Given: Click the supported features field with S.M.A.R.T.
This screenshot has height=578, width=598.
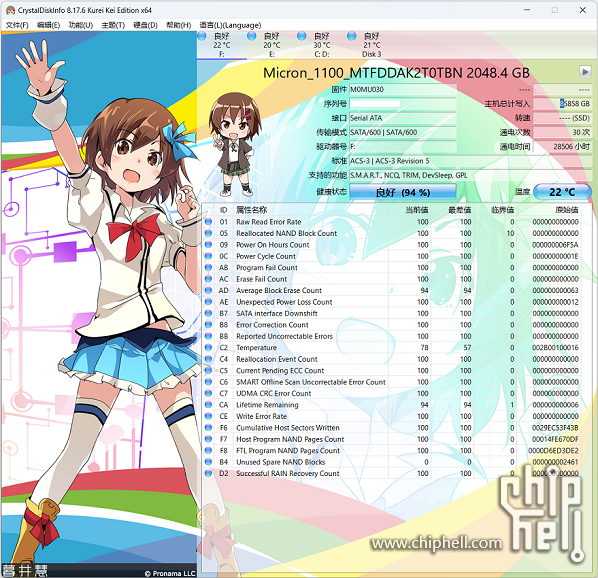Looking at the screenshot, I should (x=470, y=175).
